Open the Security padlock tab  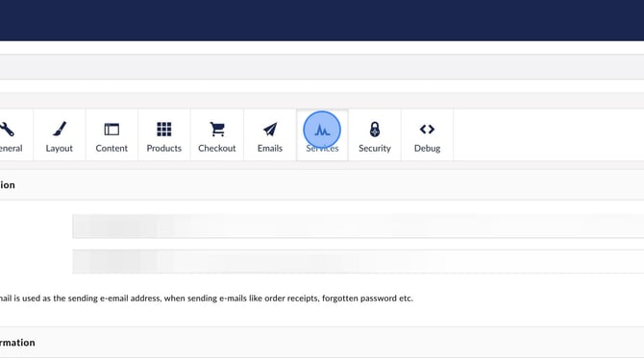(375, 135)
